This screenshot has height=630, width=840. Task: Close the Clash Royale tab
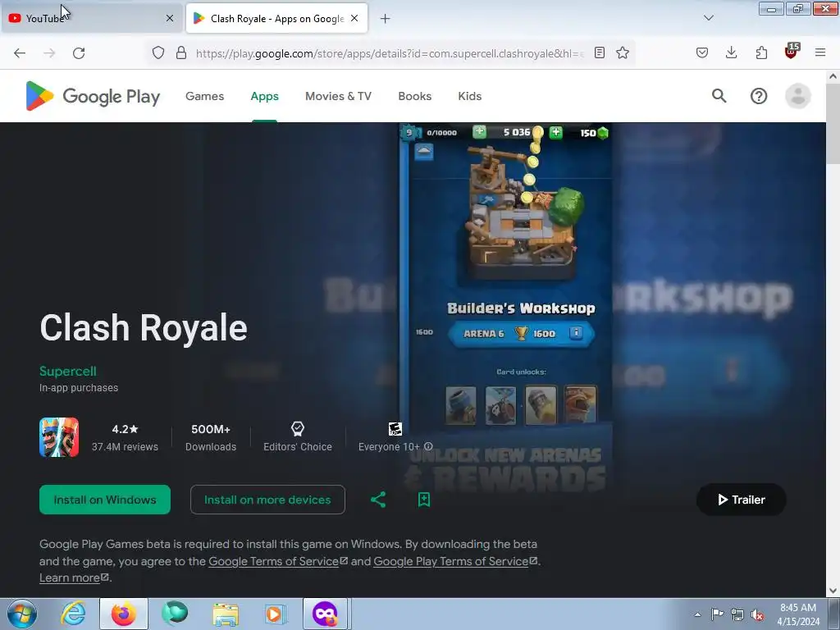coord(354,18)
